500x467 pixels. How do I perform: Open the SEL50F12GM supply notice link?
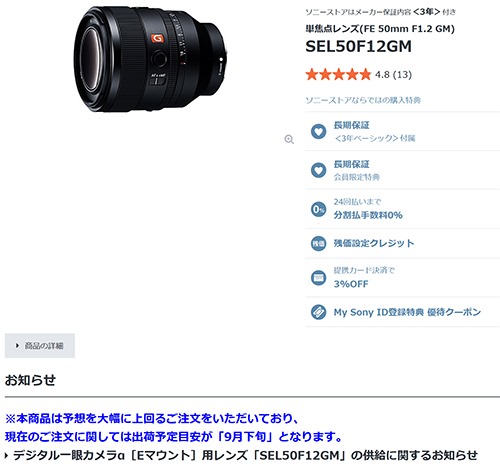coord(245,455)
